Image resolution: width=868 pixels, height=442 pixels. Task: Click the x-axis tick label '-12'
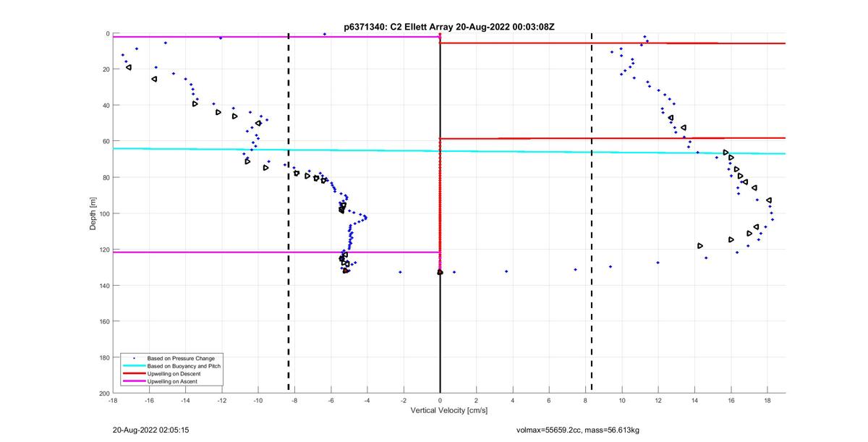click(222, 400)
